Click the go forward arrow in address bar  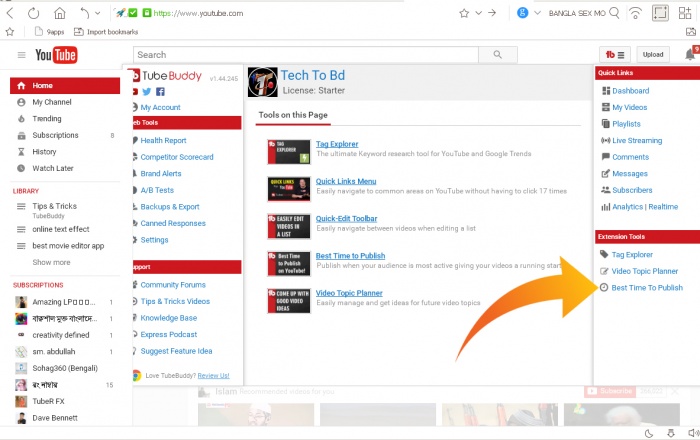[492, 13]
